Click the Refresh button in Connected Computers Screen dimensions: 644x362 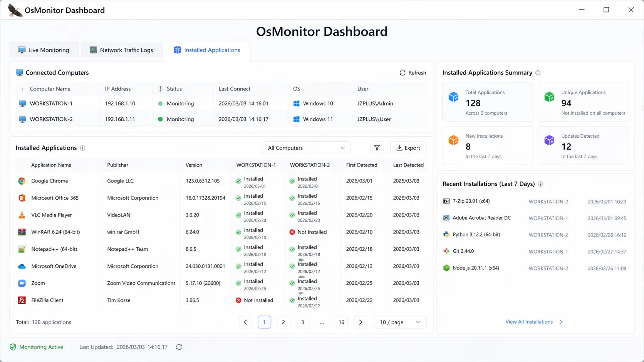point(413,73)
